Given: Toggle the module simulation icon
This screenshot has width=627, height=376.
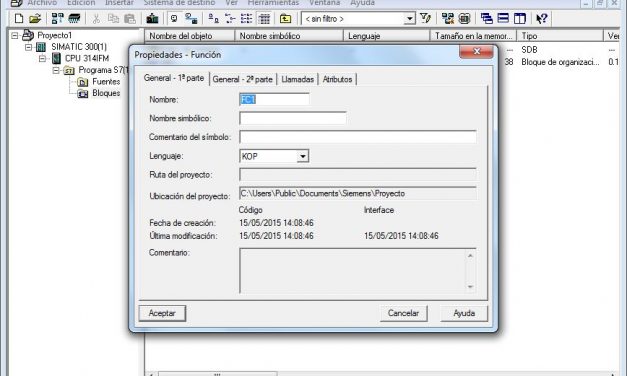Looking at the screenshot, I should pos(464,18).
